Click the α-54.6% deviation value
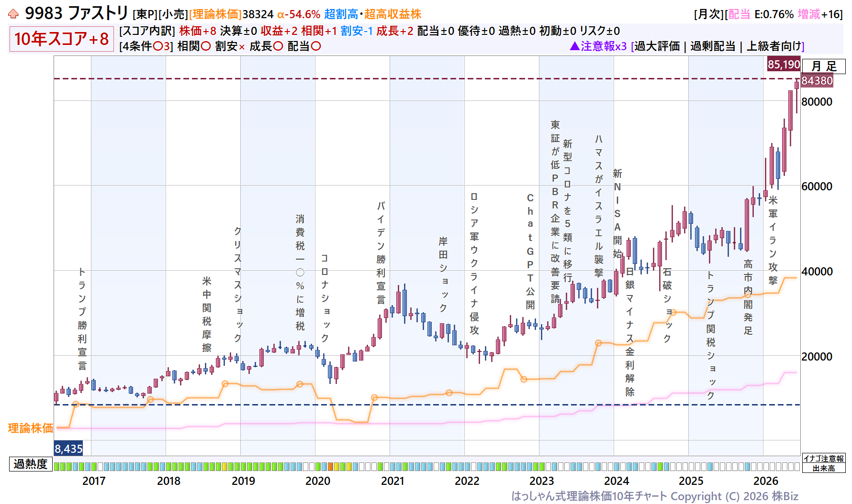 299,14
